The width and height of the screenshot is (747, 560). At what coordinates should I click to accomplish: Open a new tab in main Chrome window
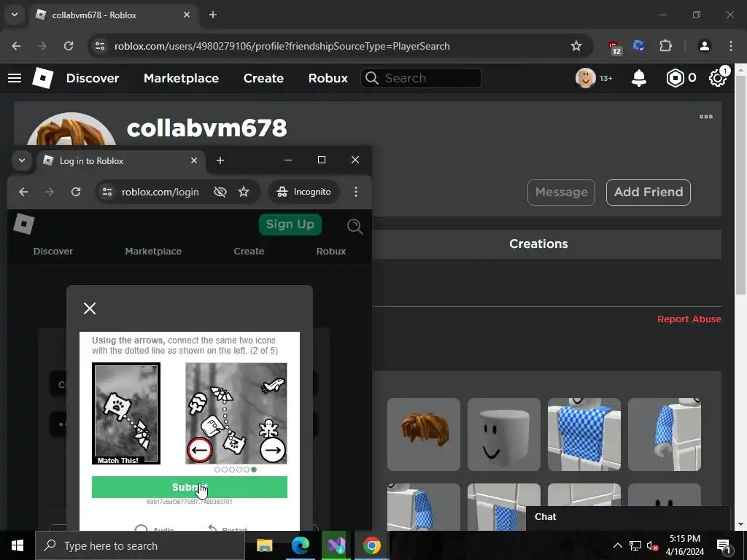(x=213, y=15)
